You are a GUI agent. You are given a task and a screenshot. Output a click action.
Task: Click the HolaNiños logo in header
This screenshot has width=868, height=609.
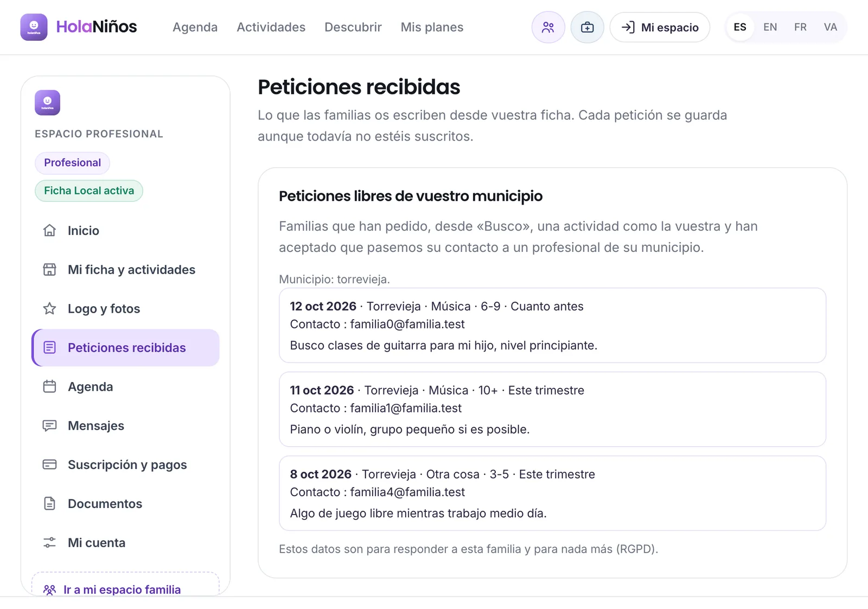point(79,27)
